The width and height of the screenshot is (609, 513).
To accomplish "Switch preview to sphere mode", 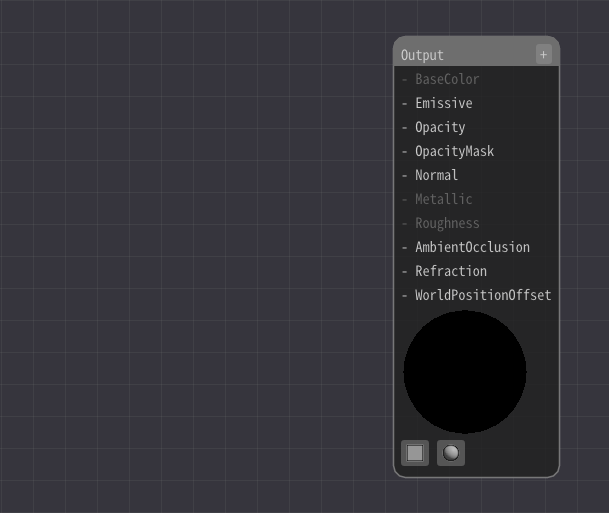I will tap(451, 453).
